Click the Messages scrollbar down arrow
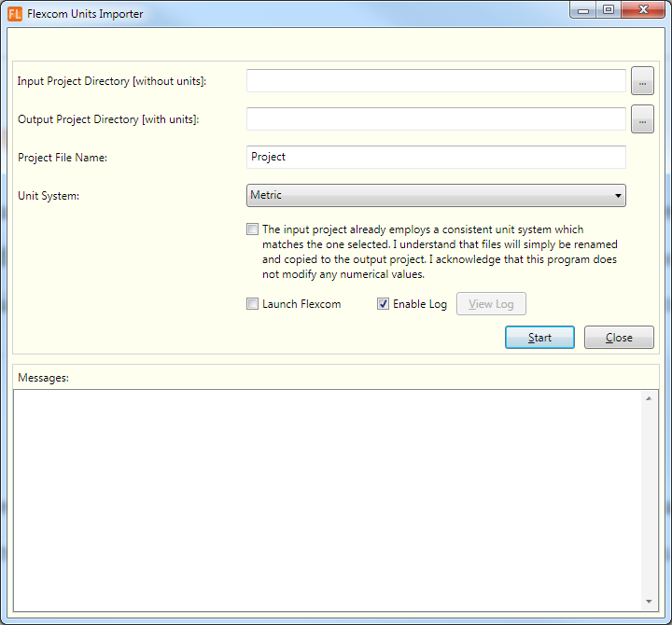The height and width of the screenshot is (625, 672). [x=649, y=602]
